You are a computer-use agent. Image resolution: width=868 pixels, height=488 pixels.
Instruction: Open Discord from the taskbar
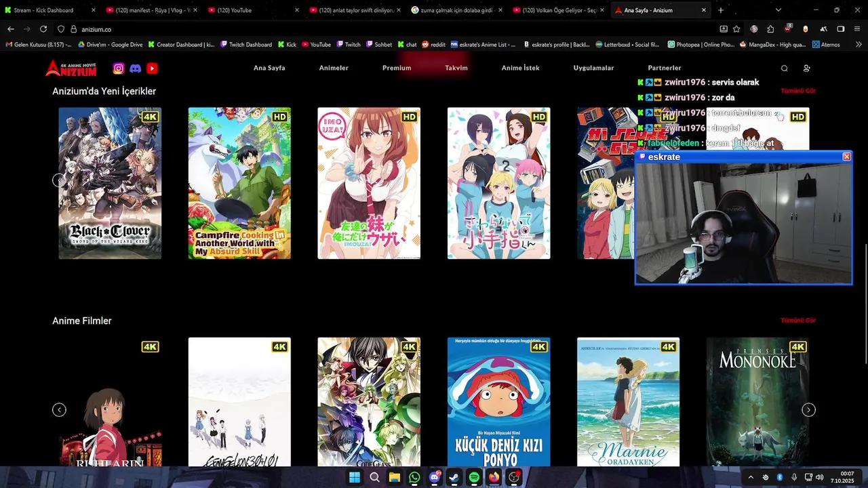point(434,477)
